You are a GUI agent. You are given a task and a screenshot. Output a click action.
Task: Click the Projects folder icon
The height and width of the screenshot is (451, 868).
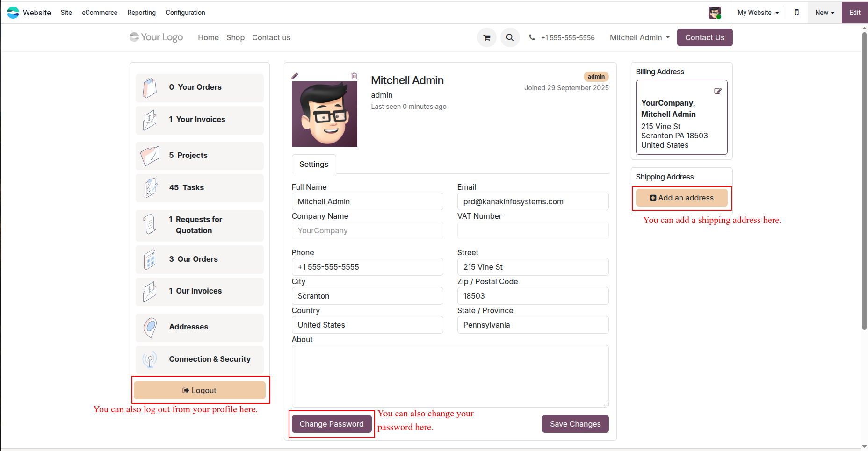click(x=150, y=156)
